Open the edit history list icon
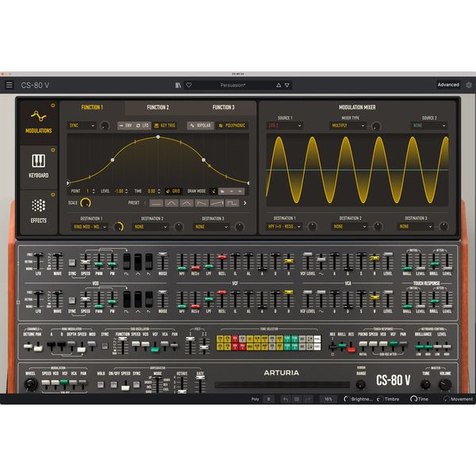The height and width of the screenshot is (476, 476). pos(297,399)
